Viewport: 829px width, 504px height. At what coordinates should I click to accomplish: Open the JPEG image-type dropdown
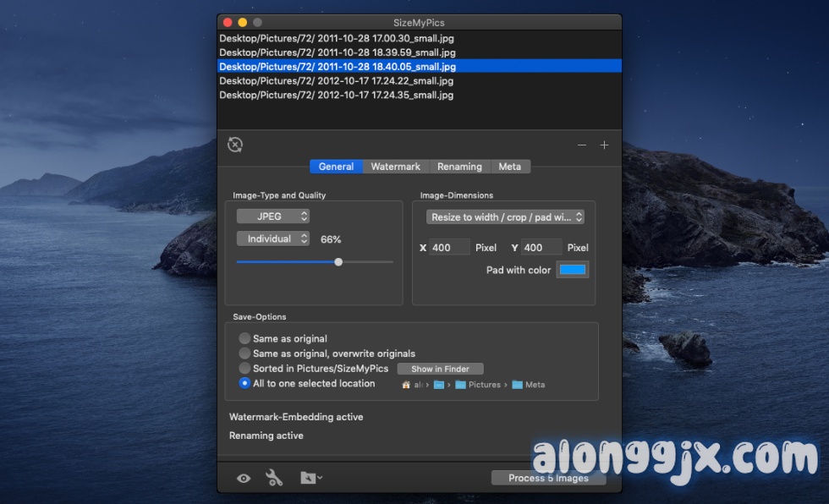272,216
